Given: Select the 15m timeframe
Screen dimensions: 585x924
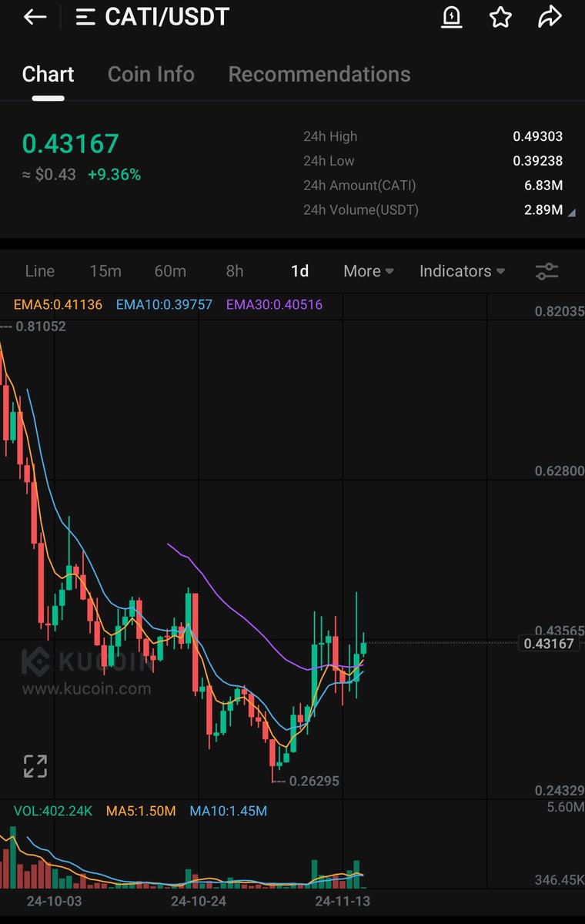Looking at the screenshot, I should (x=105, y=271).
